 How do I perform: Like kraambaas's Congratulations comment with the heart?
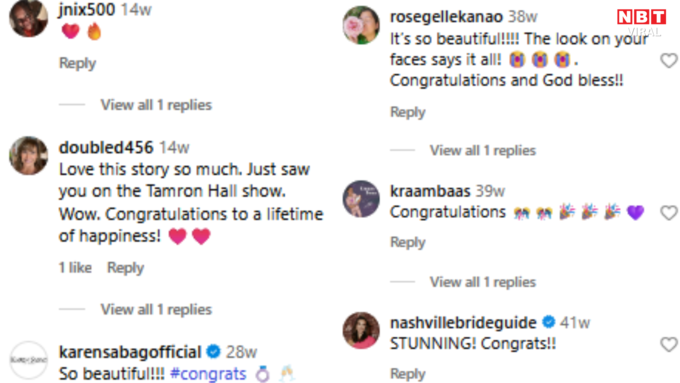coord(669,213)
